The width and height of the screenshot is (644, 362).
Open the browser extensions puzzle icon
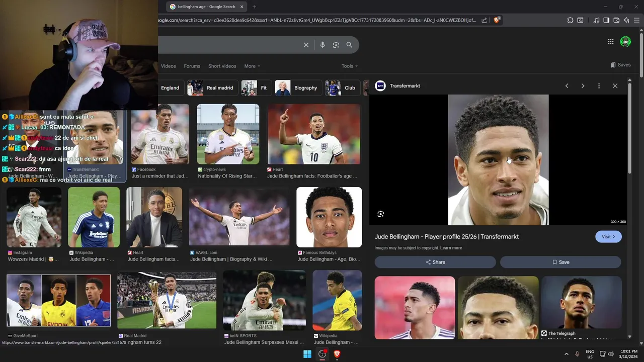tap(570, 20)
